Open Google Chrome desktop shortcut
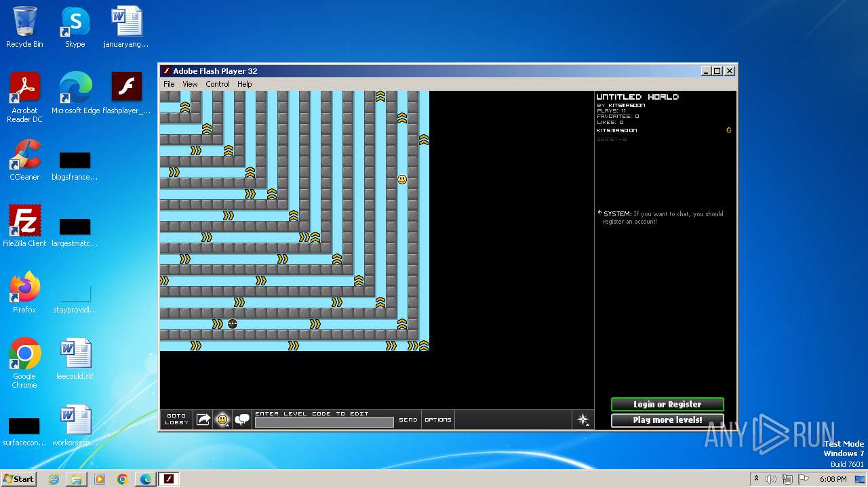The height and width of the screenshot is (488, 868). (24, 364)
